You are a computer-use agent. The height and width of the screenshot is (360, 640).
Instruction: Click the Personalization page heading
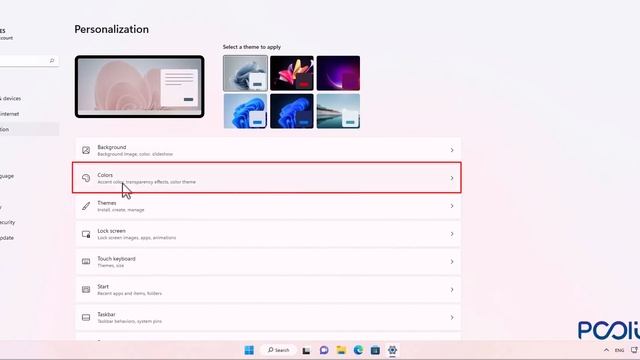pyautogui.click(x=111, y=29)
